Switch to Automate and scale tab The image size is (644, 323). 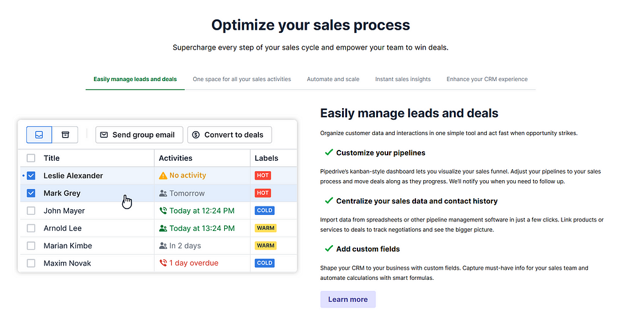[333, 79]
